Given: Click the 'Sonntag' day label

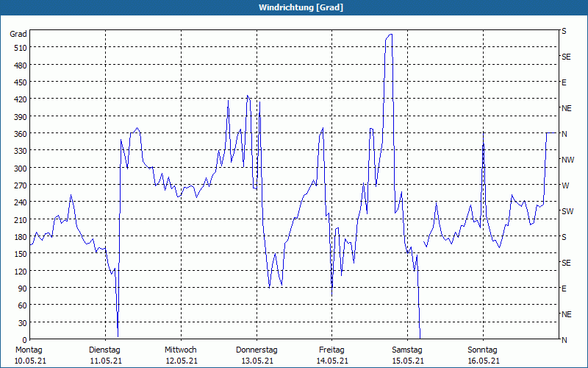Looking at the screenshot, I should 482,350.
